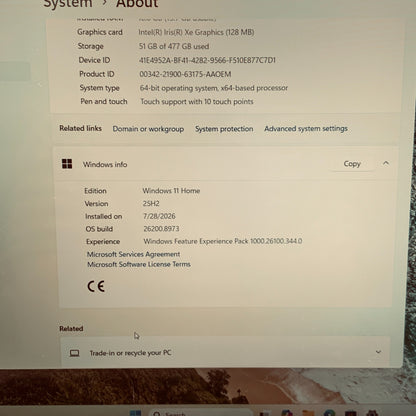Screen dimensions: 416x416
Task: Select the Device ID value 41E4952A-BF41-4282-9566-F510E877C7D1
Action: coord(207,60)
